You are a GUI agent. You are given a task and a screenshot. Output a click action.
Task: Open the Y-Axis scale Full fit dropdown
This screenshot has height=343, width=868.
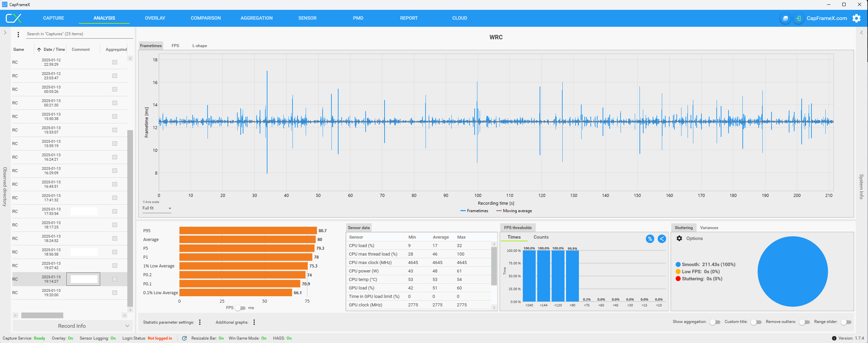(157, 208)
